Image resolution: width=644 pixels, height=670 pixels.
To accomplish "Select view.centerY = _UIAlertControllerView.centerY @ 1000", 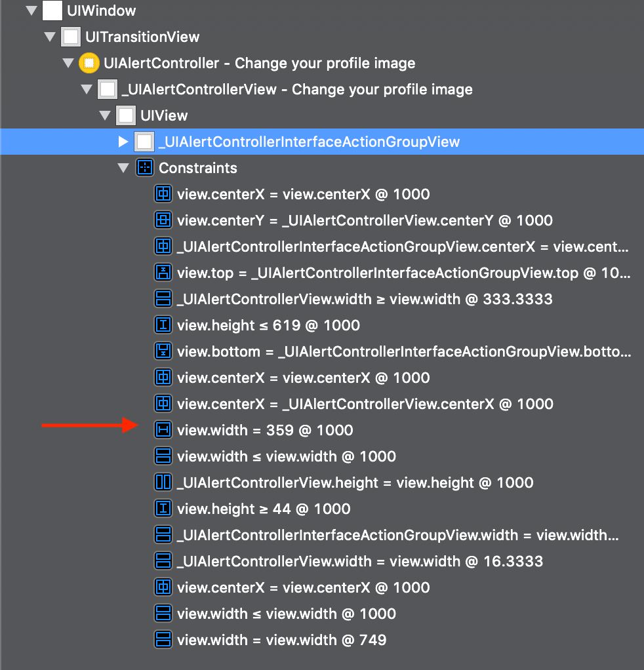I will coord(365,220).
